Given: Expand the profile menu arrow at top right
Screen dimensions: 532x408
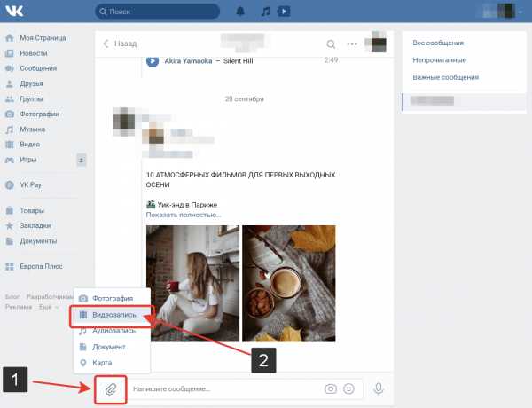Looking at the screenshot, I should tap(520, 12).
